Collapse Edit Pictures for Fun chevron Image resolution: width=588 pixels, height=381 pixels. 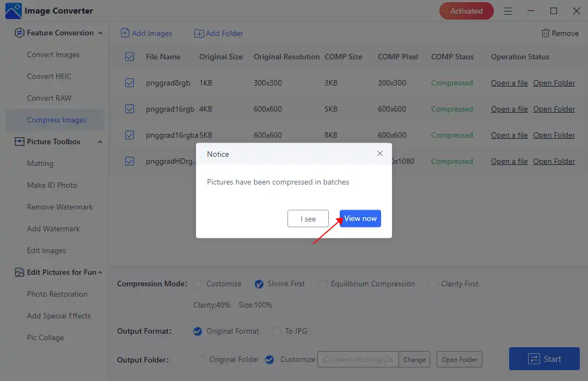(100, 272)
